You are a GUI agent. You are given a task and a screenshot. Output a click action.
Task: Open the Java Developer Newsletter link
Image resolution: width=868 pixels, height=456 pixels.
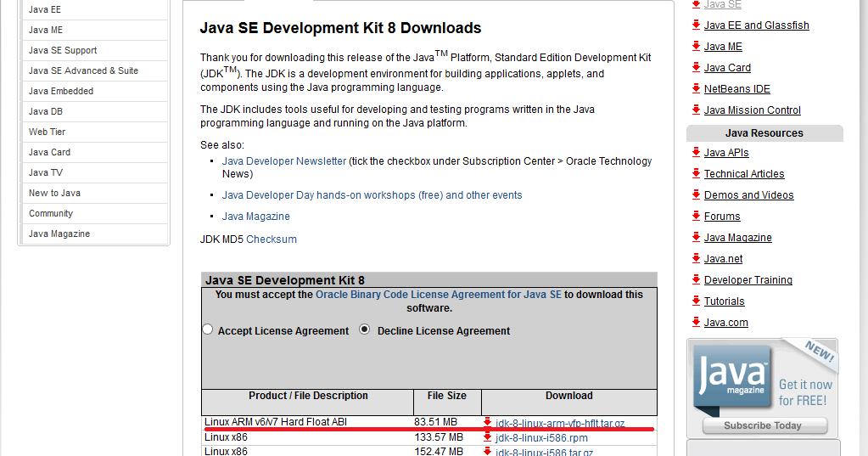tap(284, 161)
